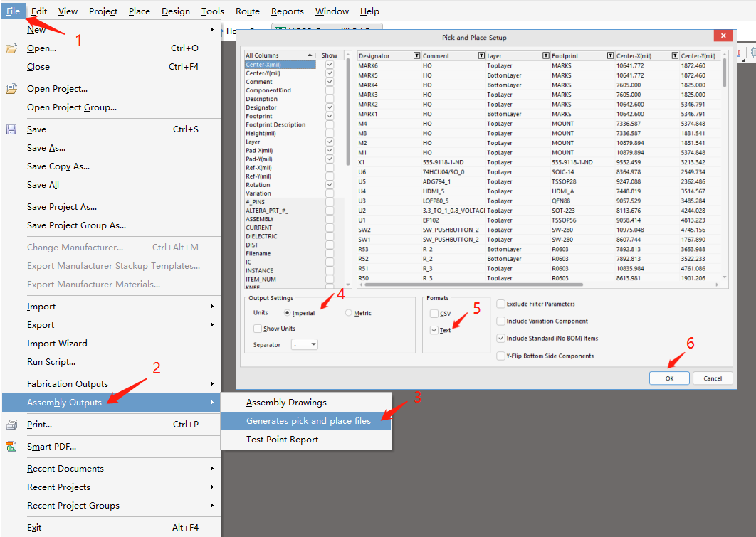The width and height of the screenshot is (756, 537).
Task: Click the Open Project folder icon
Action: (x=11, y=89)
